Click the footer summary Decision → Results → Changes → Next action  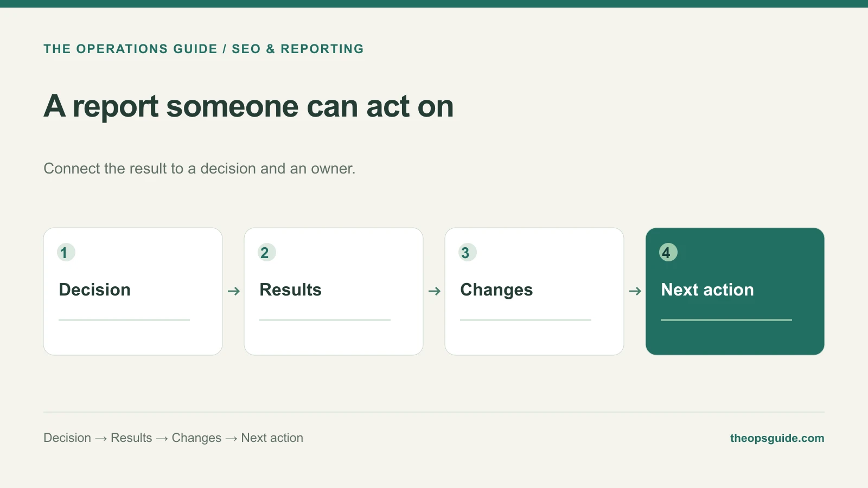[x=173, y=438]
